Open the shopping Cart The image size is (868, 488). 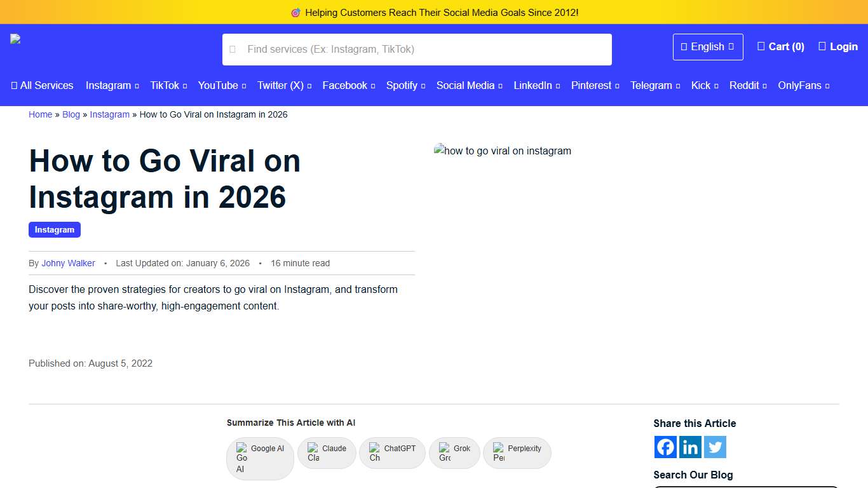point(780,46)
